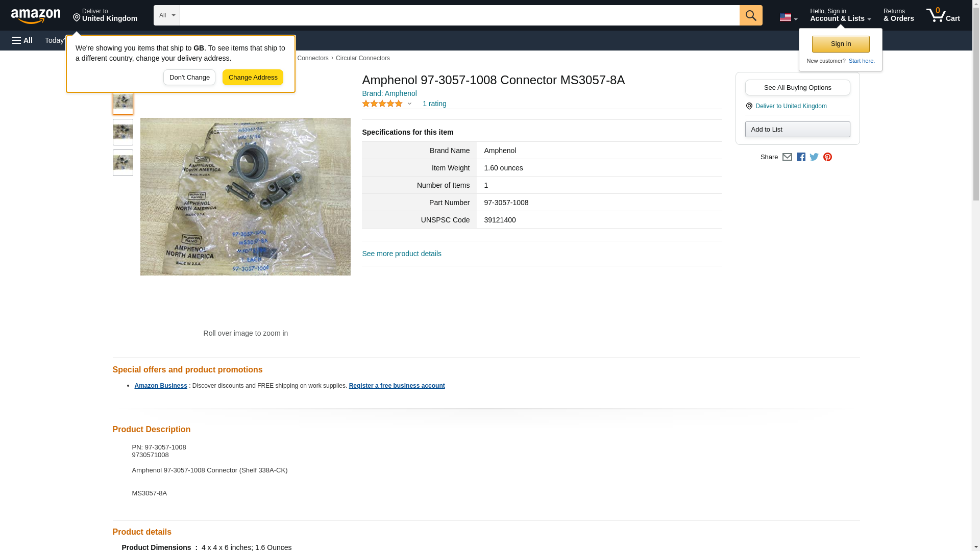Image resolution: width=980 pixels, height=551 pixels.
Task: Open the All hamburger menu
Action: (22, 40)
